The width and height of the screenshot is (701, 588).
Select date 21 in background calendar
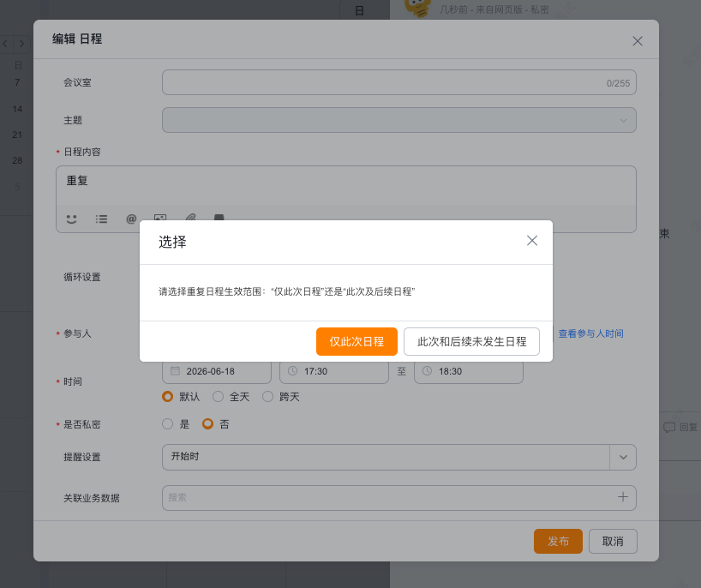pyautogui.click(x=17, y=135)
